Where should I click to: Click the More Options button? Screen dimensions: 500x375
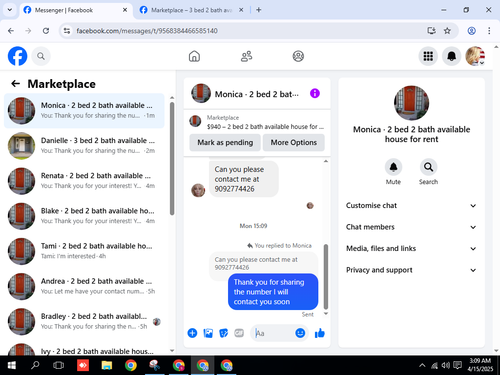coord(294,143)
